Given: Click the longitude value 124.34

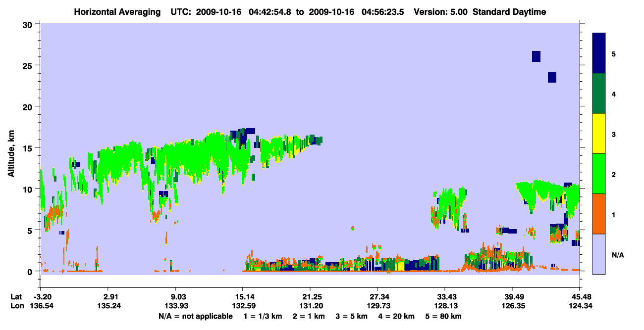Looking at the screenshot, I should [x=580, y=306].
